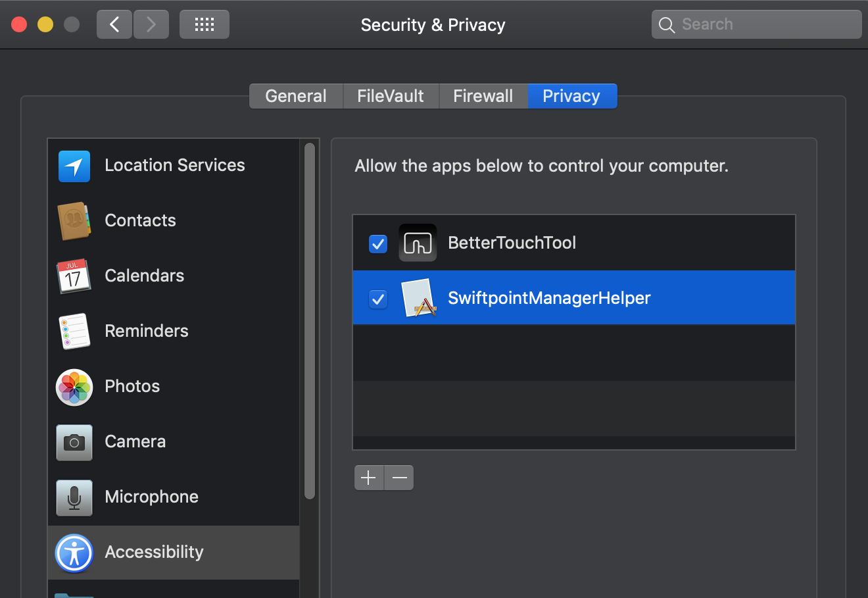Show all preferences with grid button
Image resolution: width=868 pixels, height=598 pixels.
coord(205,24)
